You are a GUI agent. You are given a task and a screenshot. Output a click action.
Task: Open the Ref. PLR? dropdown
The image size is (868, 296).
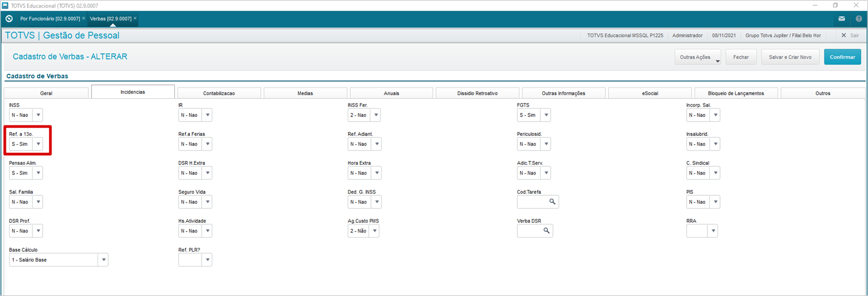(195, 260)
